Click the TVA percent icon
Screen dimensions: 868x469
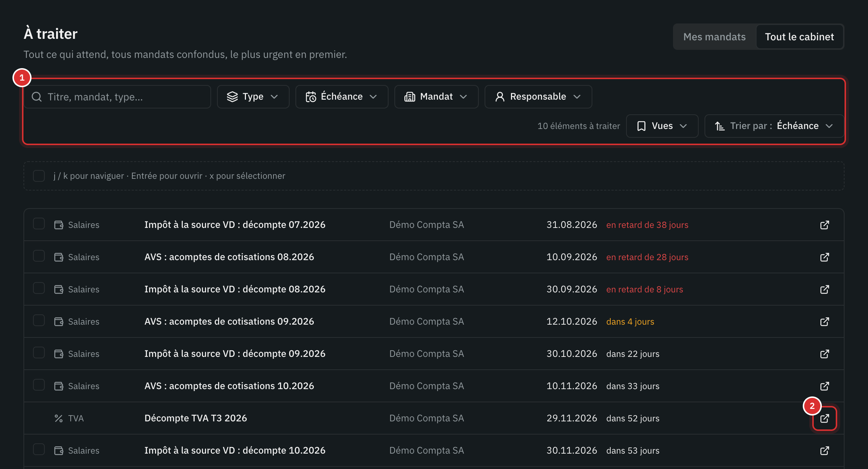pyautogui.click(x=59, y=418)
